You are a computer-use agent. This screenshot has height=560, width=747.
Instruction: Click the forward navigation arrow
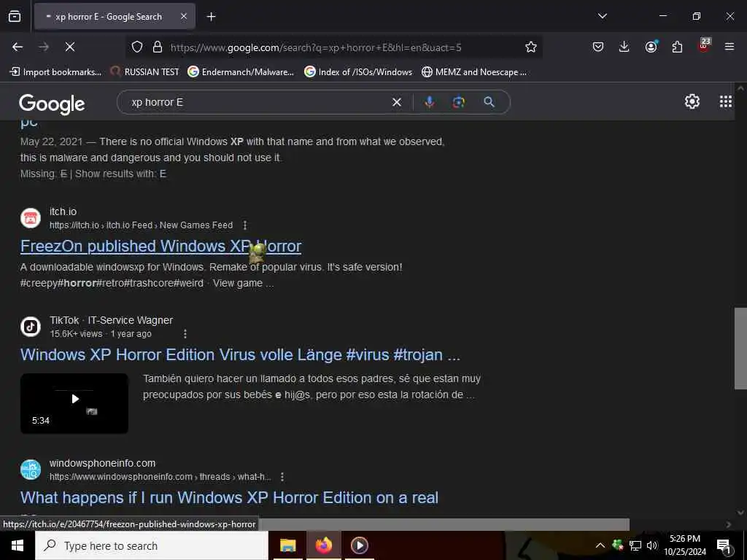[44, 47]
